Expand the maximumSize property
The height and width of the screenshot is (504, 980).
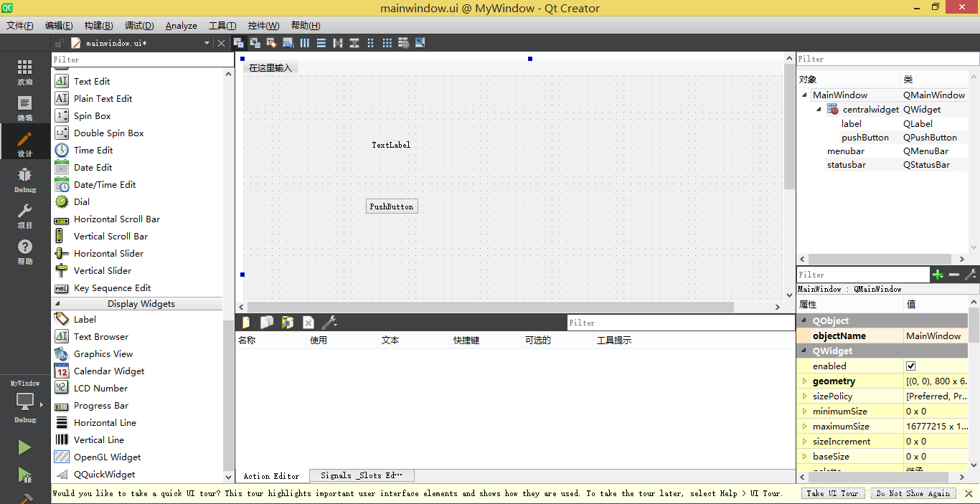click(x=804, y=427)
